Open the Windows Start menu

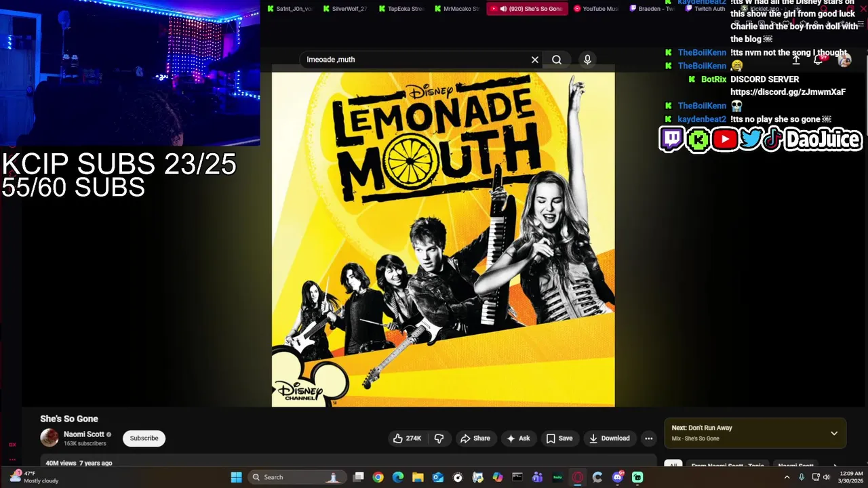coord(236,477)
